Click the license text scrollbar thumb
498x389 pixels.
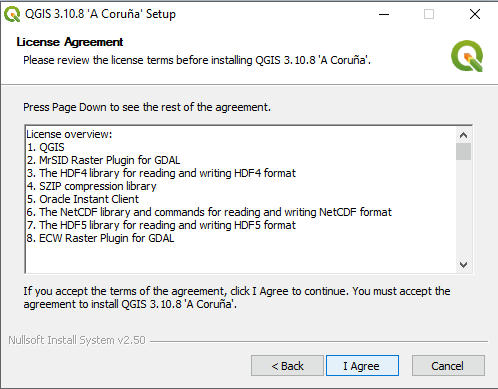[463, 152]
